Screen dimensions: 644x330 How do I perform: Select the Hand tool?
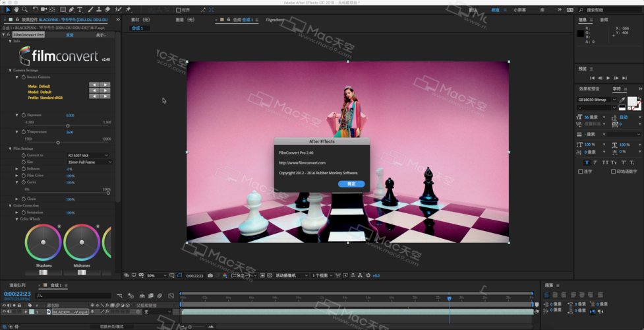pos(16,9)
